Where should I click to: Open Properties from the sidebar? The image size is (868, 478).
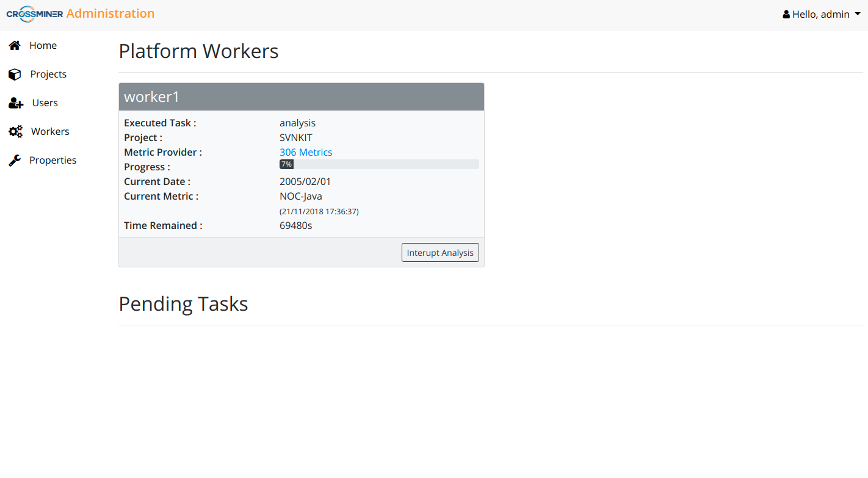pos(53,160)
